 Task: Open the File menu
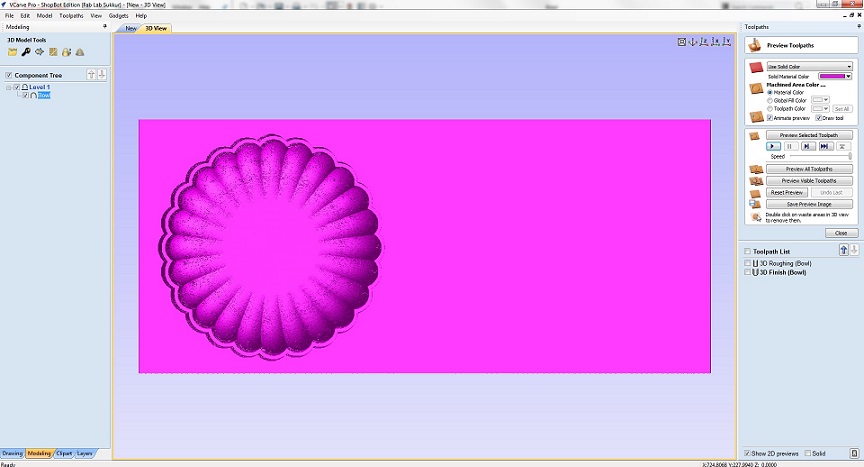click(x=9, y=15)
